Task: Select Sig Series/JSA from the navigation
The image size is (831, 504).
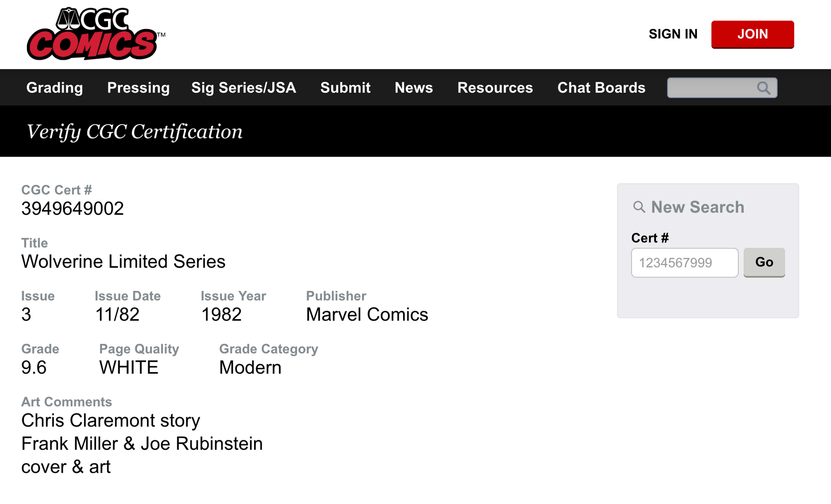Action: [243, 88]
